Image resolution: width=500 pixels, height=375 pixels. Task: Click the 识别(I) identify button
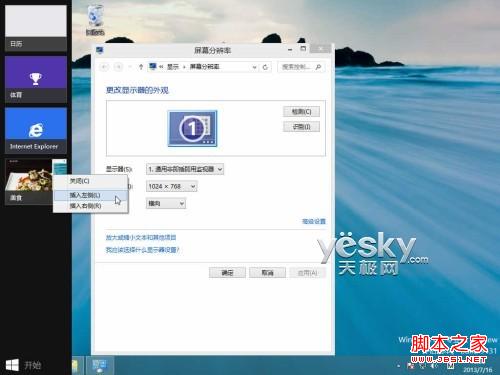[301, 127]
